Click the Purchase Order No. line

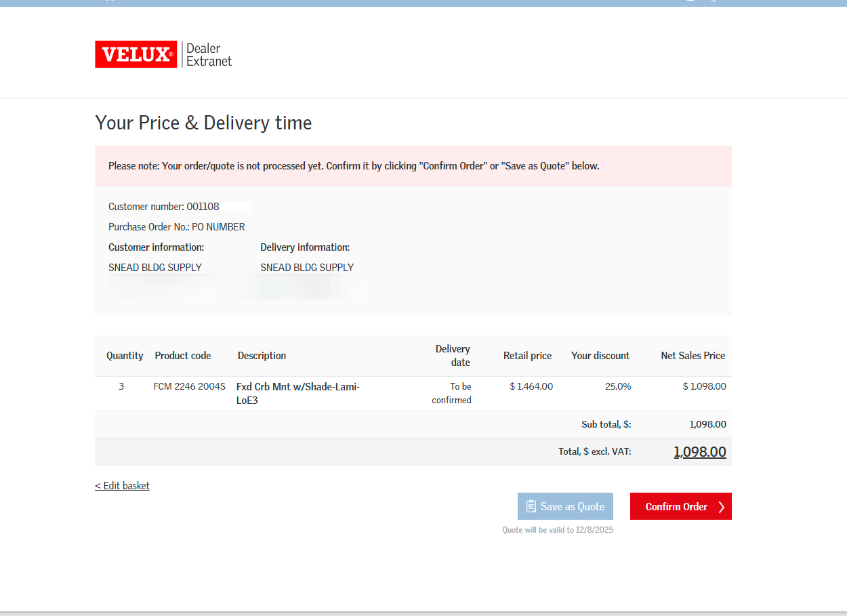[177, 227]
